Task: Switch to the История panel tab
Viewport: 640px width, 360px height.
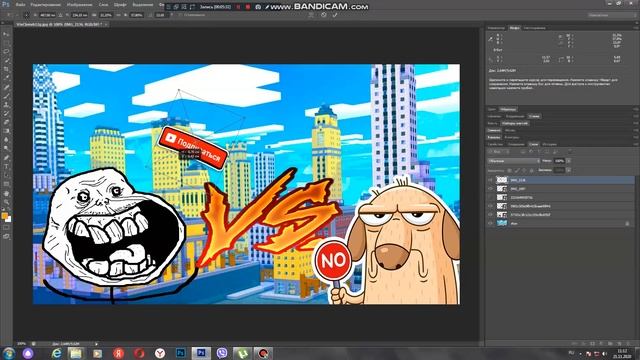Action: click(549, 144)
